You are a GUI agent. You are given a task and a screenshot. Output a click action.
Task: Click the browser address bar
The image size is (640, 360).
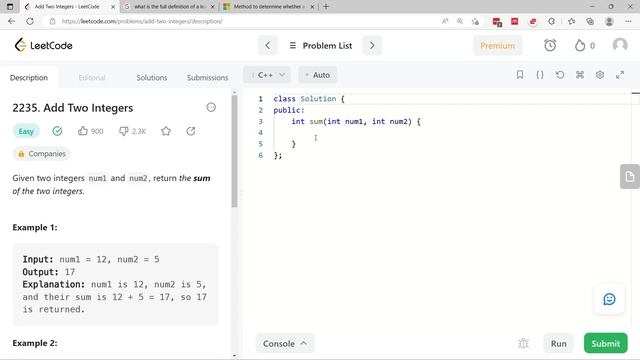(x=245, y=21)
